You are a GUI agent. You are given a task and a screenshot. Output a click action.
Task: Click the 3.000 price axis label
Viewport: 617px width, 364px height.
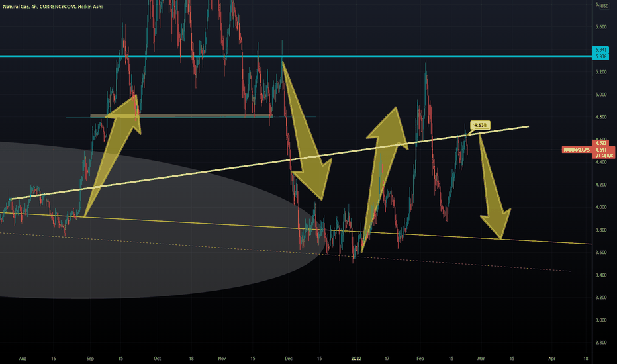(601, 320)
